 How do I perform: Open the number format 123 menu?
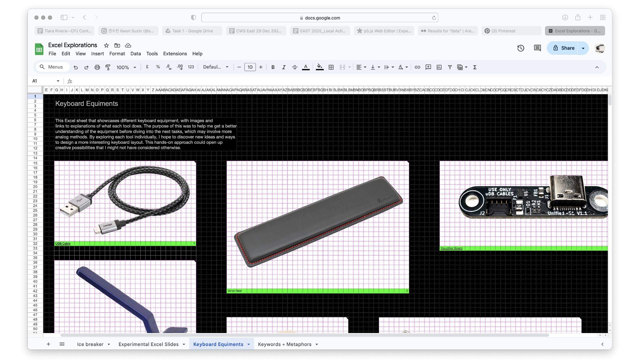coord(191,67)
